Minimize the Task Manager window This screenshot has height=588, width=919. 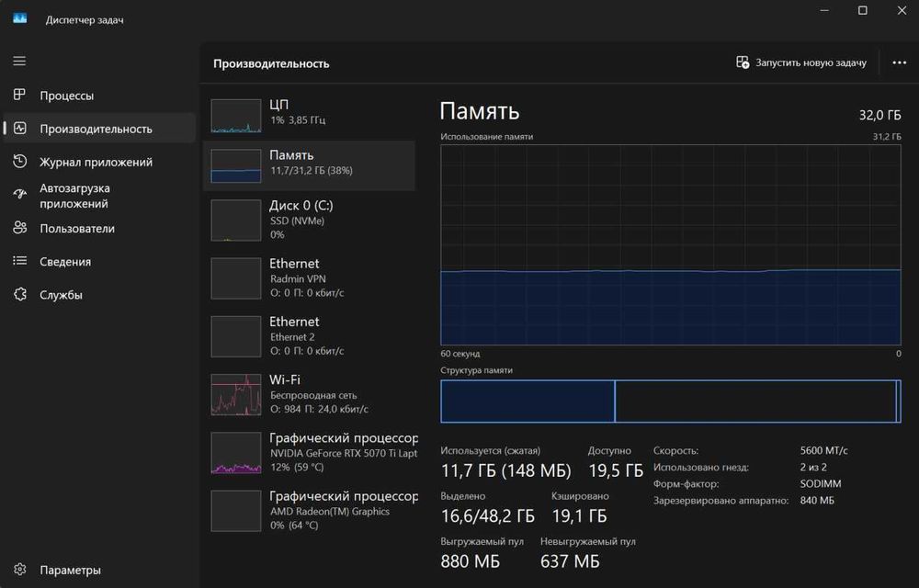[x=824, y=10]
